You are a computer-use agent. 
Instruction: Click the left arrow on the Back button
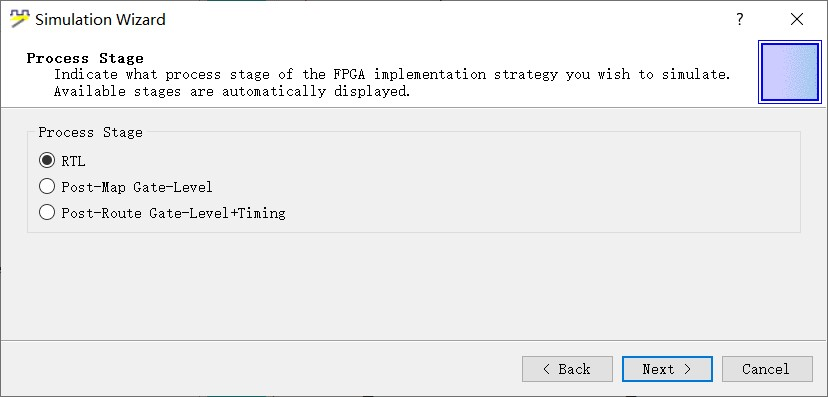tap(547, 369)
